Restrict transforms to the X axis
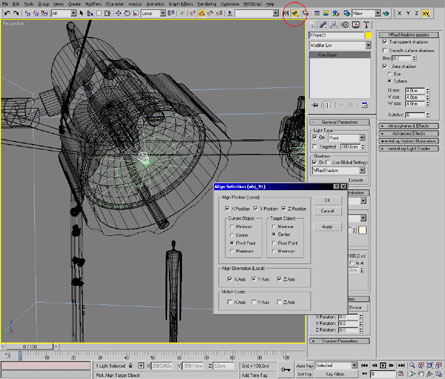The image size is (445, 379). pos(399,13)
